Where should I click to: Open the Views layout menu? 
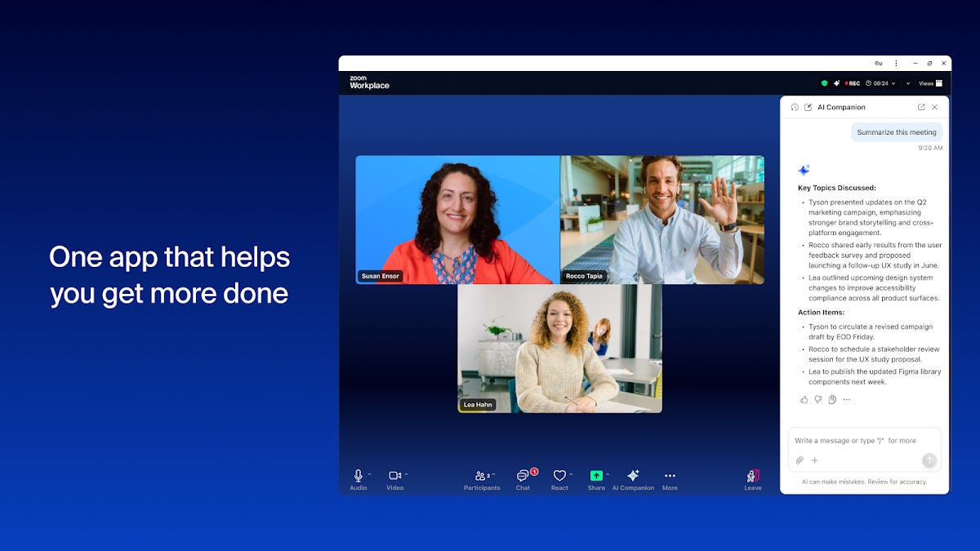(930, 83)
